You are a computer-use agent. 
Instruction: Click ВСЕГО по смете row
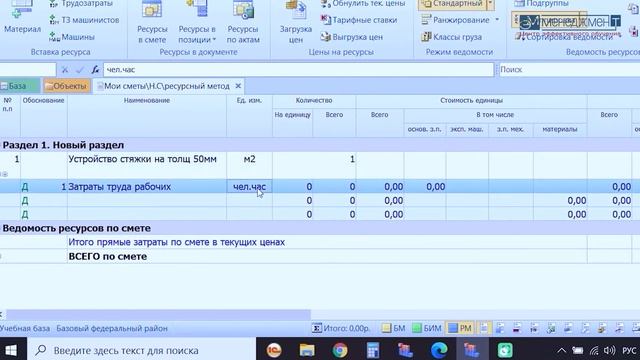(x=320, y=256)
